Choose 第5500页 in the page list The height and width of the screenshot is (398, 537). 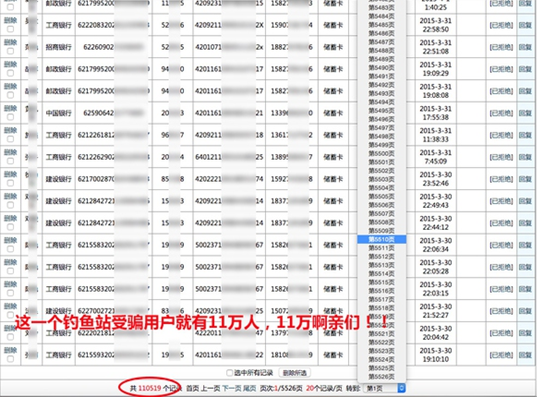tap(382, 153)
